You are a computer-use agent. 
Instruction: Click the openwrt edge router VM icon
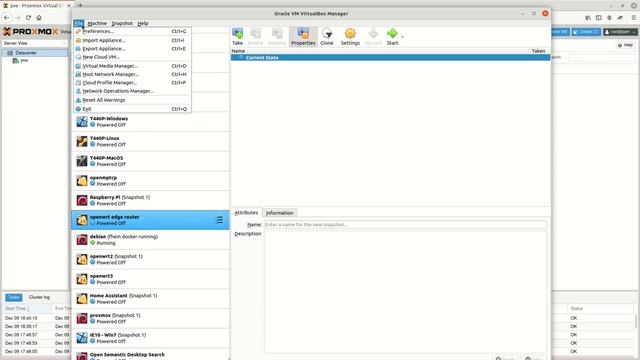click(82, 220)
